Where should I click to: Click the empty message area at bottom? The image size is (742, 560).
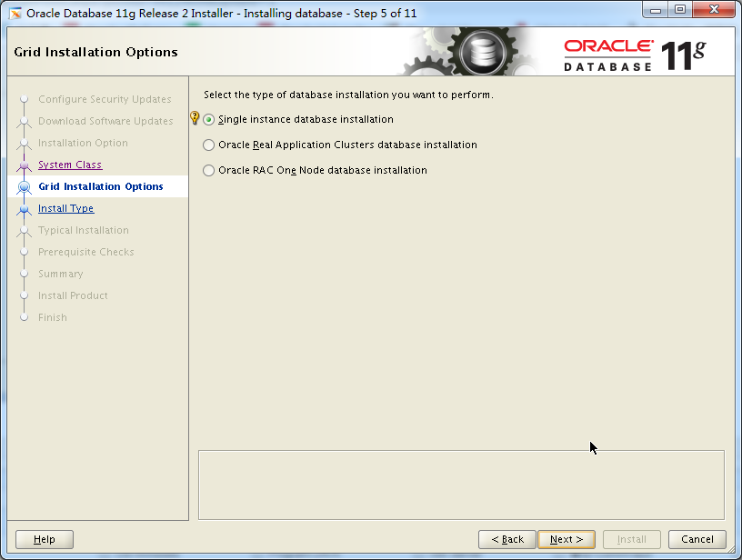click(x=461, y=485)
